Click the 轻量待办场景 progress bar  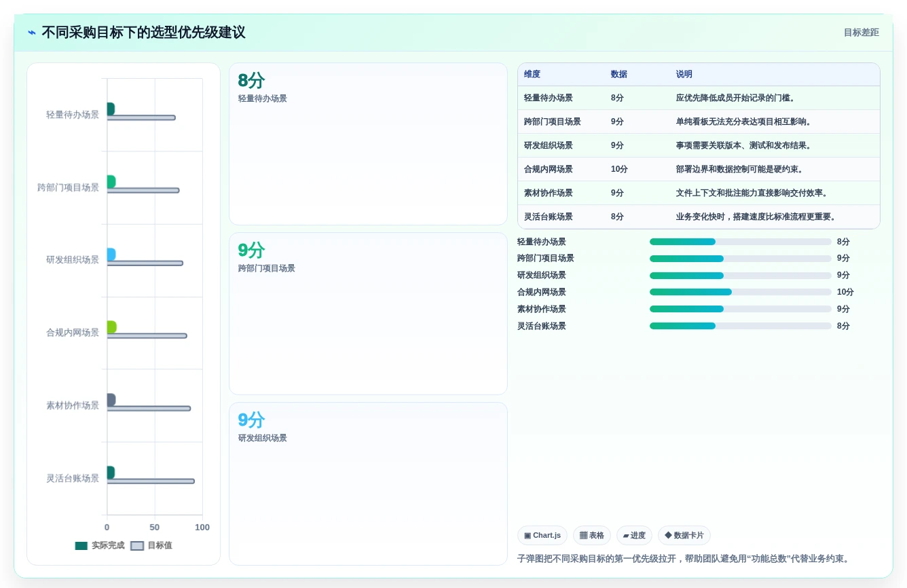coord(741,242)
